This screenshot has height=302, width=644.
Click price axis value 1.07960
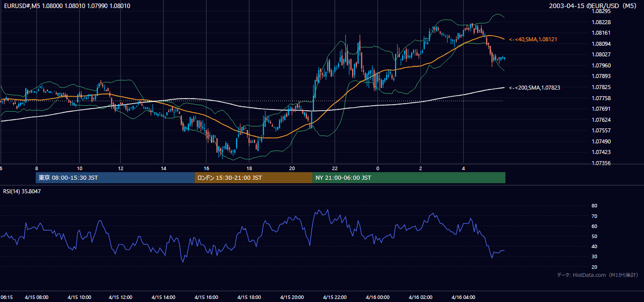[601, 65]
